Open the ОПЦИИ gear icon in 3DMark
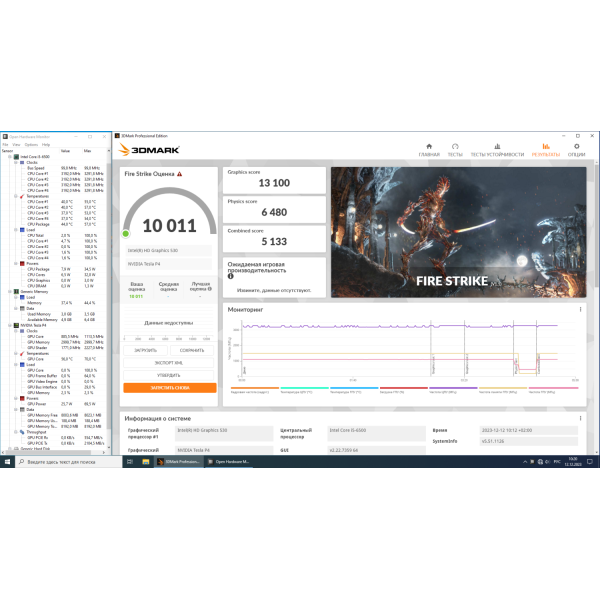600x600 pixels. tap(576, 147)
